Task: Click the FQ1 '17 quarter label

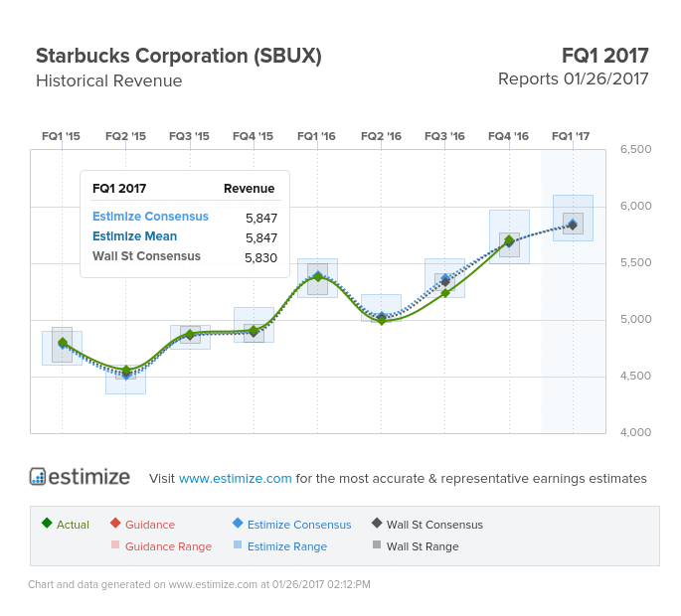Action: [x=571, y=136]
